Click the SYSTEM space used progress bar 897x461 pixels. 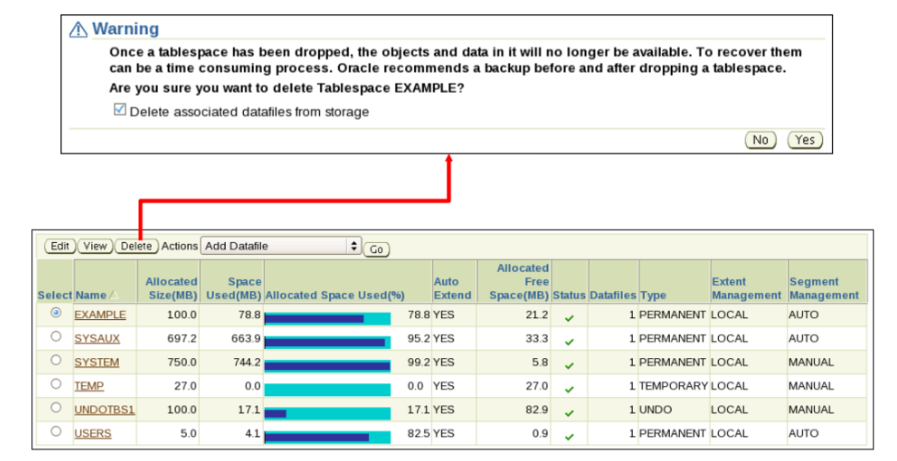pyautogui.click(x=327, y=366)
